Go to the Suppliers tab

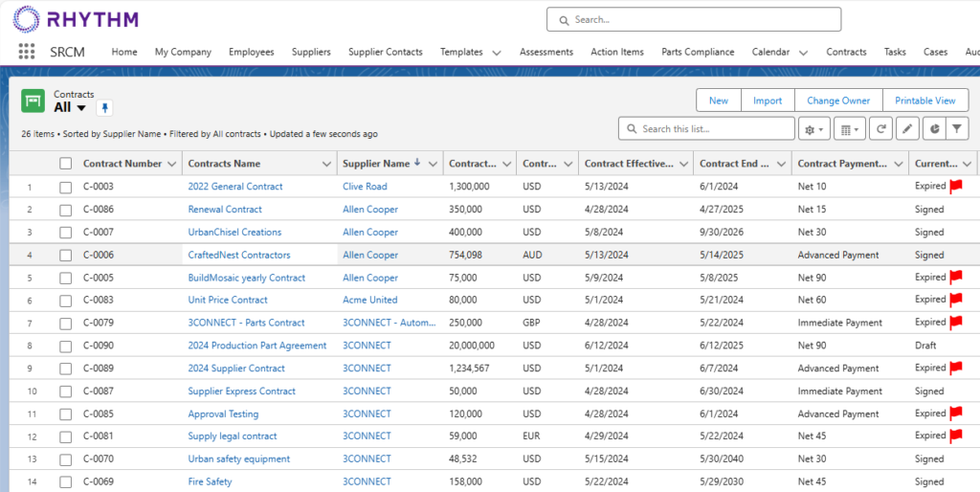311,52
